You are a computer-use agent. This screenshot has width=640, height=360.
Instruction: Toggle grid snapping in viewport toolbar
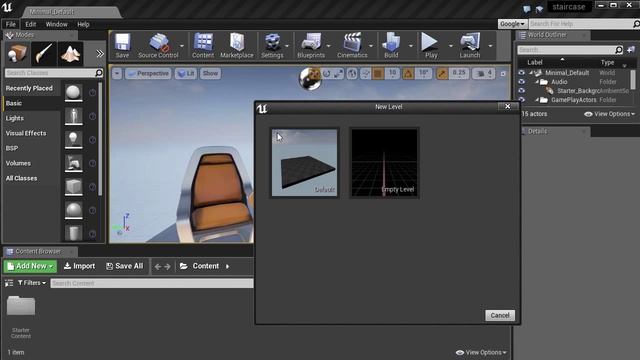(x=378, y=73)
